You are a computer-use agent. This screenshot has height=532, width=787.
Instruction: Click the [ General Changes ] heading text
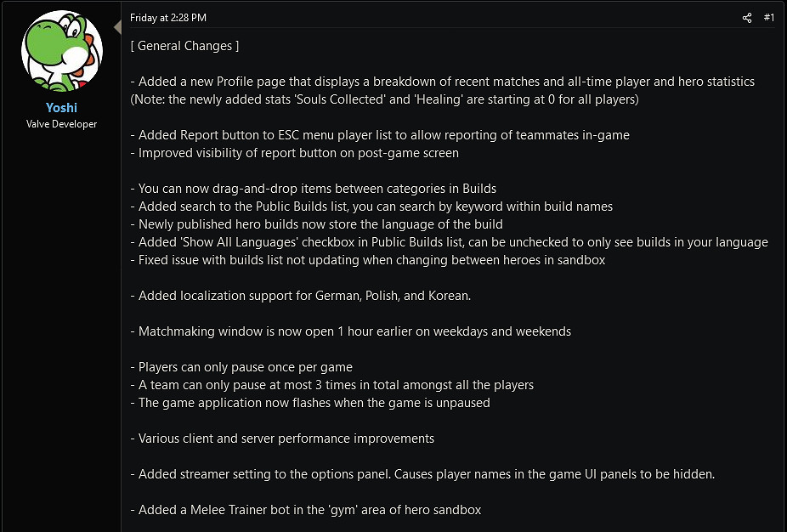click(184, 45)
